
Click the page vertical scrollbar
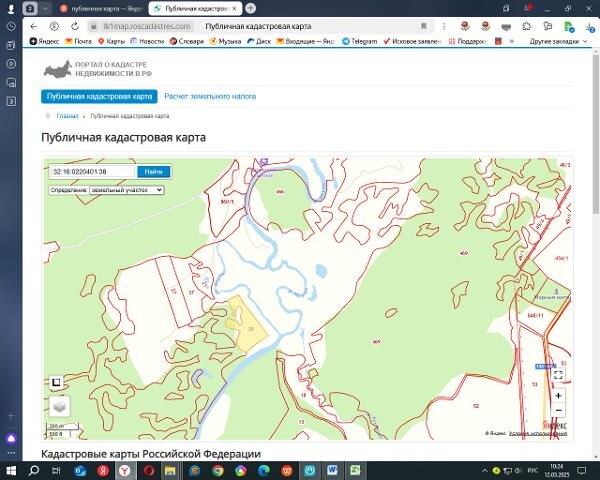(596, 134)
